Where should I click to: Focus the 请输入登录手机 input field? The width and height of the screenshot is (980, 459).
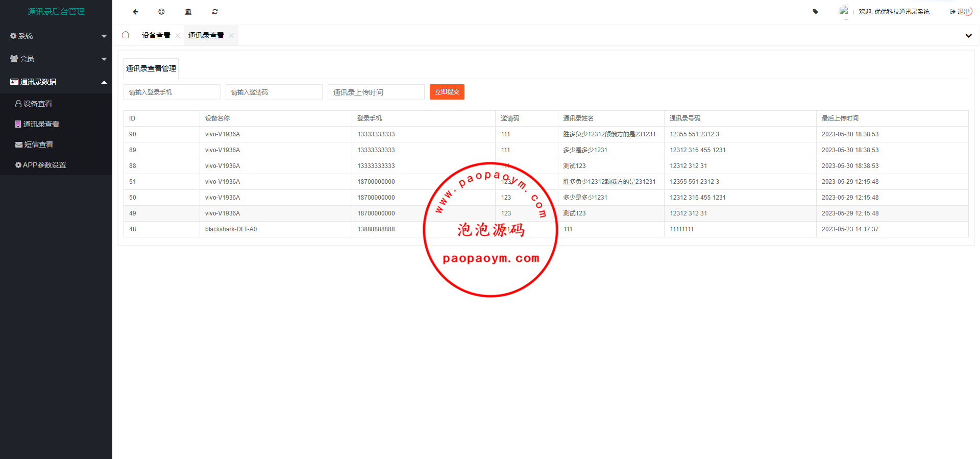(x=171, y=92)
